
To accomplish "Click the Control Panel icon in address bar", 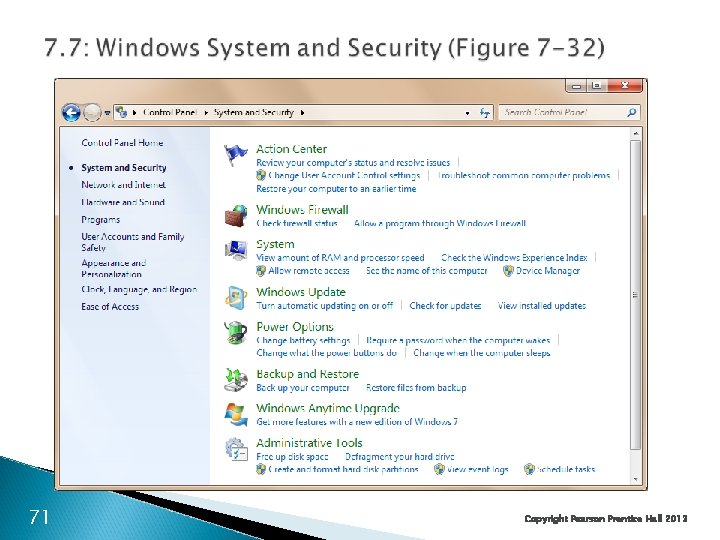I will (x=121, y=112).
